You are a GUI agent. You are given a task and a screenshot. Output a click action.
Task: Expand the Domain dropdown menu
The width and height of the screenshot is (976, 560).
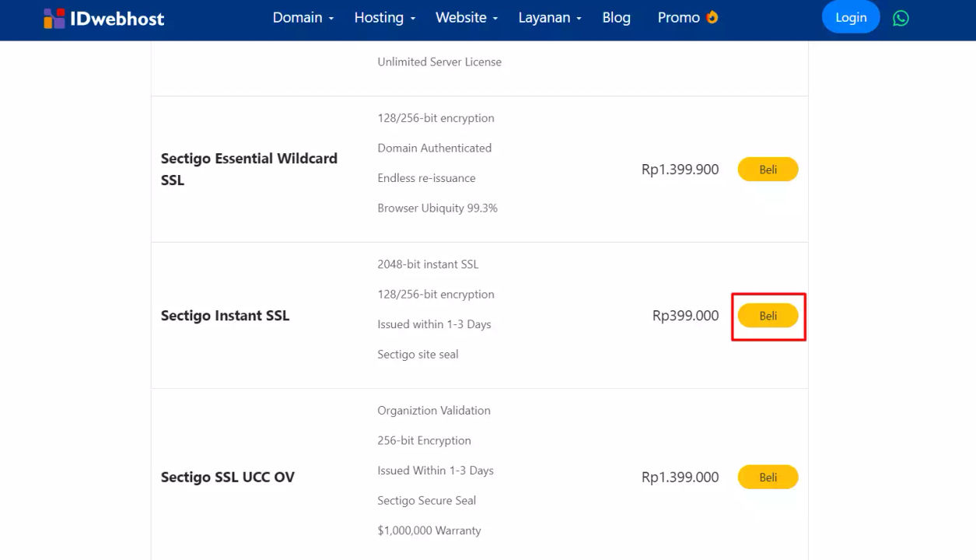point(303,17)
